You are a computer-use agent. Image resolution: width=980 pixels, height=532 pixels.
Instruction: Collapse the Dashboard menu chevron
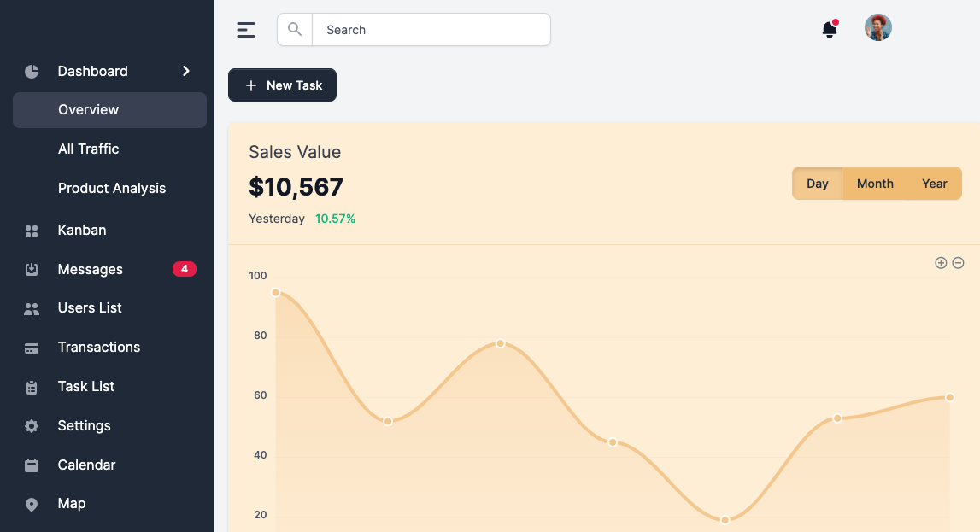click(186, 72)
